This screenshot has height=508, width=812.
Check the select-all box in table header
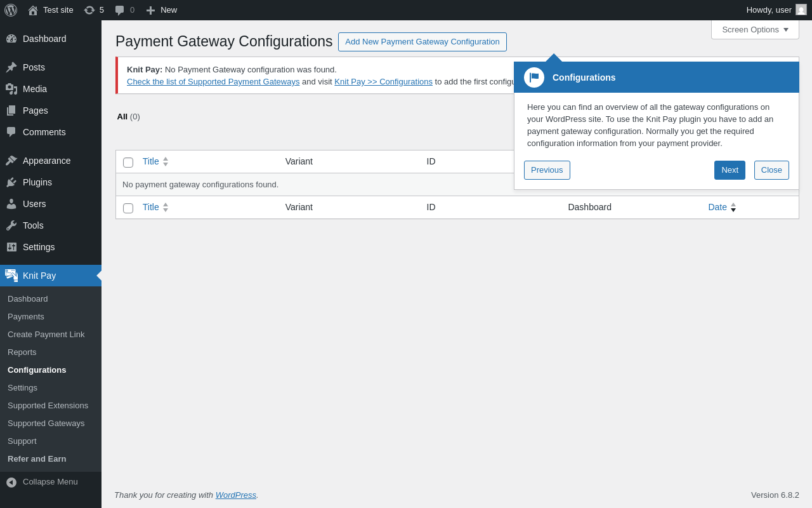[128, 163]
